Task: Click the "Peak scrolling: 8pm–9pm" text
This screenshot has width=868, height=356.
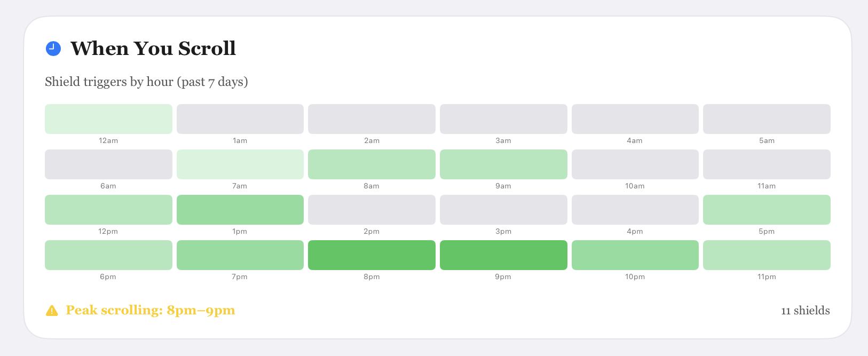Action: click(x=150, y=311)
